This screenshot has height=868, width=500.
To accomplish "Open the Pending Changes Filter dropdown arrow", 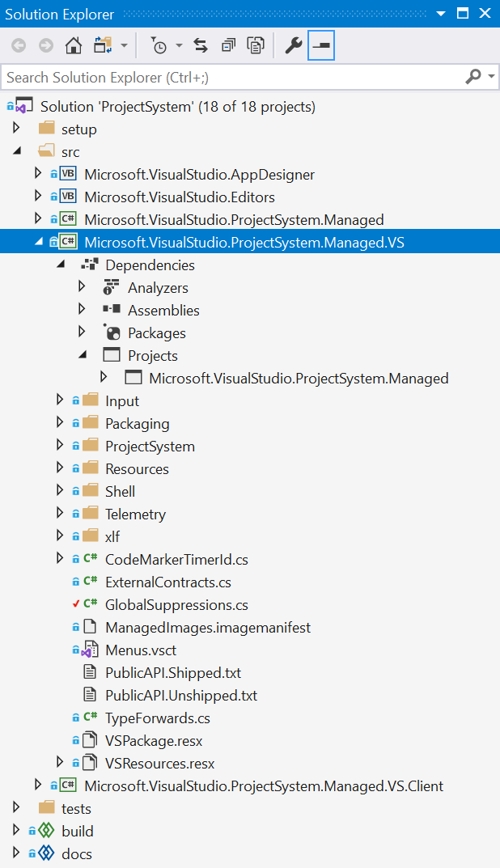I will tap(179, 45).
